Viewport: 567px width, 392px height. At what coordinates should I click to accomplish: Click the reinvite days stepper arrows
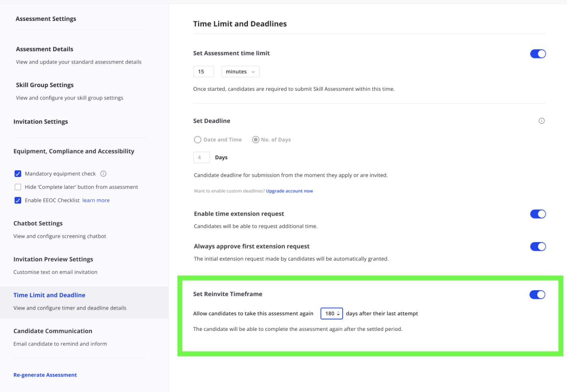[338, 314]
